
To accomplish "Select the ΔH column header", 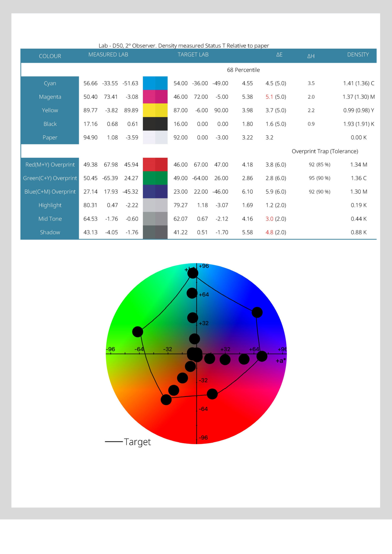I will [x=311, y=56].
